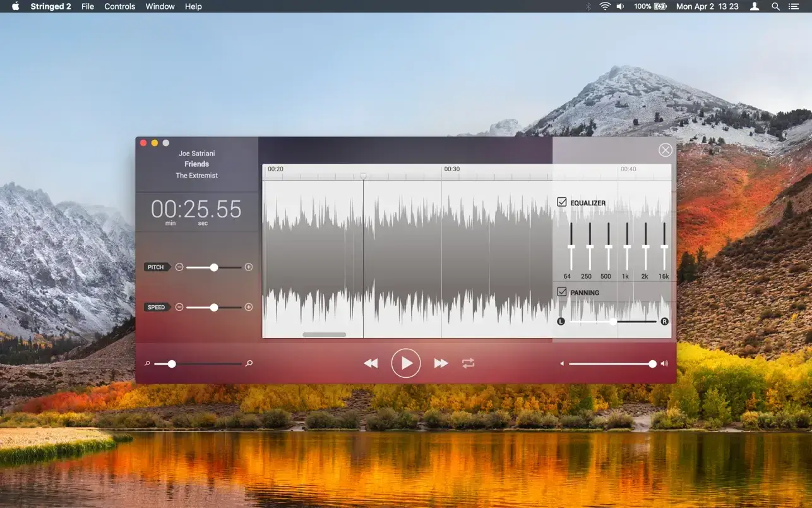Click the playhead marker on timeline
The width and height of the screenshot is (812, 508).
click(x=363, y=176)
